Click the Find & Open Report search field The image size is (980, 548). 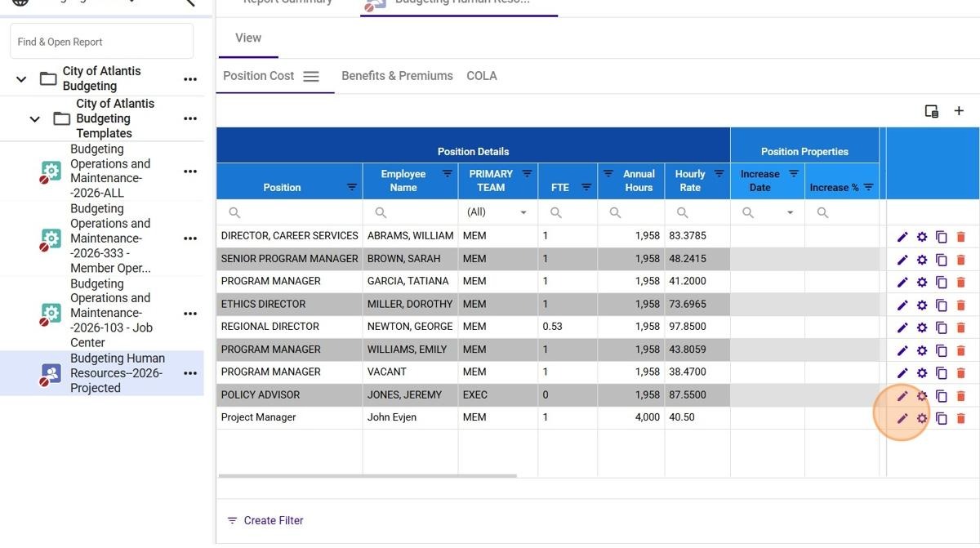point(102,41)
